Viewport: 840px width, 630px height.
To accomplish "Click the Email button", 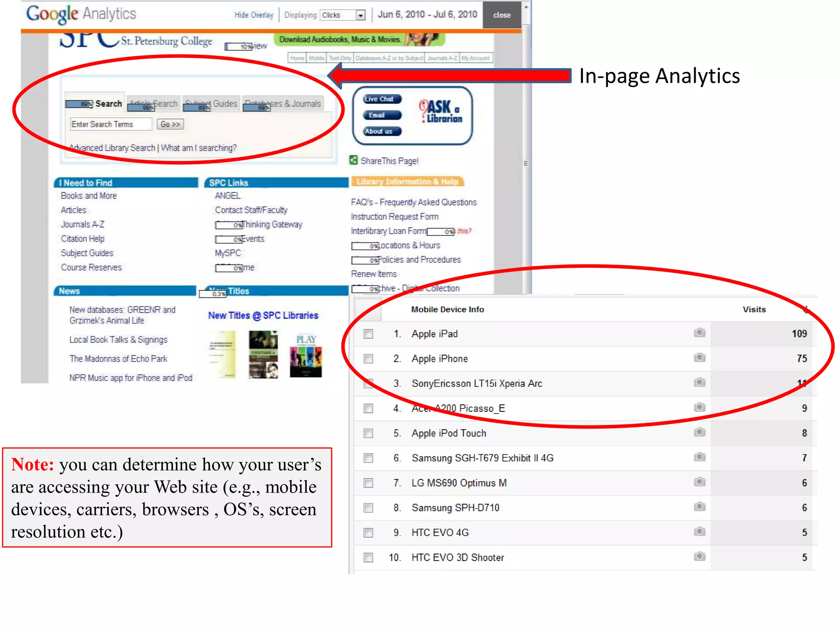I will (x=382, y=115).
